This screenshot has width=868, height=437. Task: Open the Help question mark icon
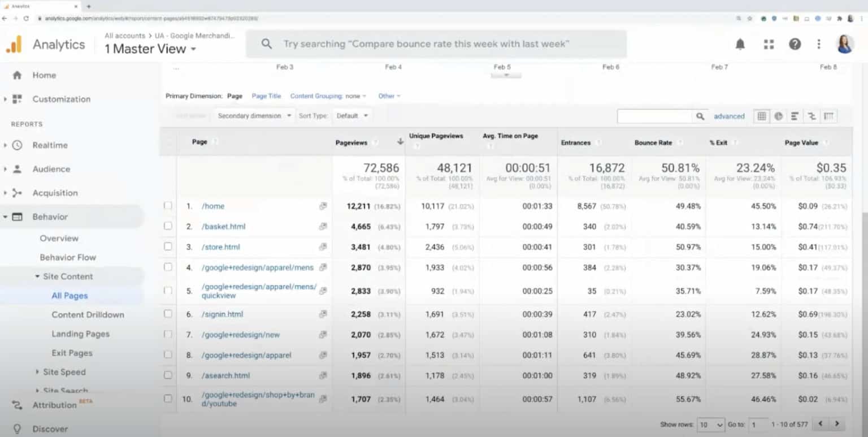[795, 44]
